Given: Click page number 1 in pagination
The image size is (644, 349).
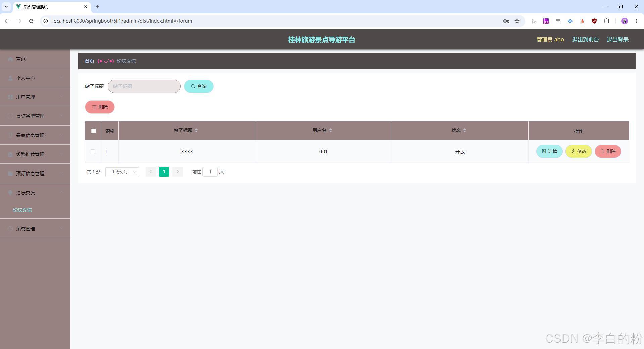Looking at the screenshot, I should coord(164,172).
